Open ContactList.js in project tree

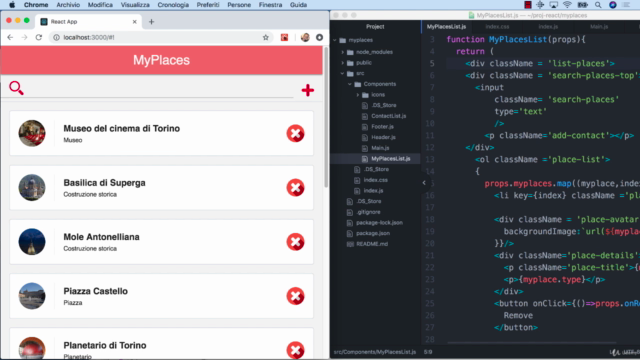click(388, 116)
